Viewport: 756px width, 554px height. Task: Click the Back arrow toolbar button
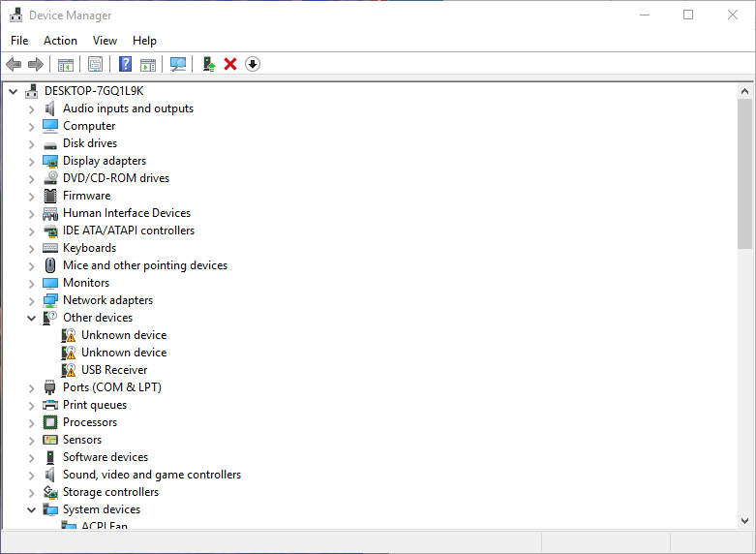14,64
